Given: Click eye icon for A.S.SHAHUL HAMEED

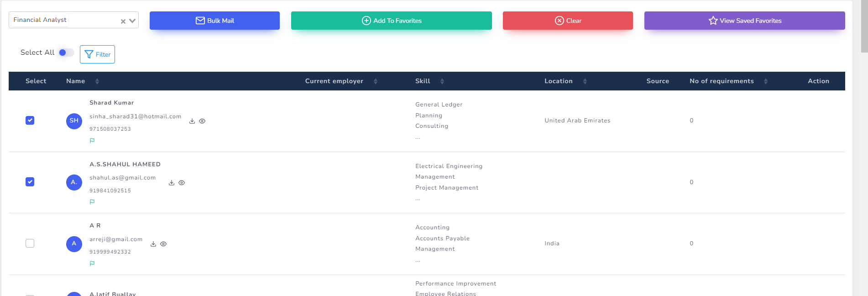Looking at the screenshot, I should click(x=182, y=183).
